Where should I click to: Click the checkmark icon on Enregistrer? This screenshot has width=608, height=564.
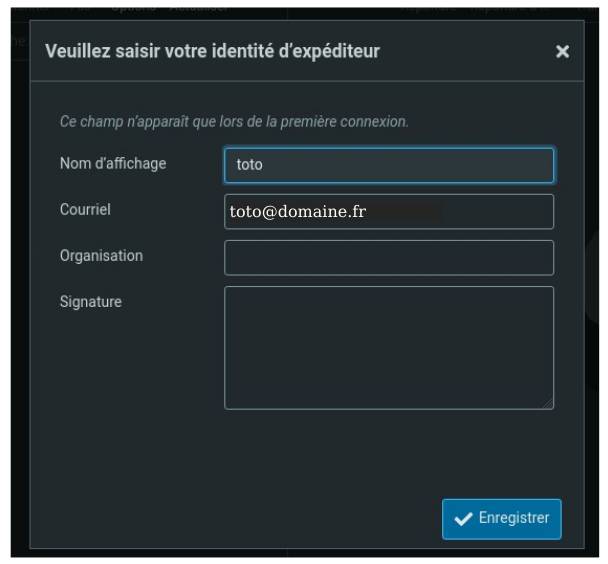point(463,519)
